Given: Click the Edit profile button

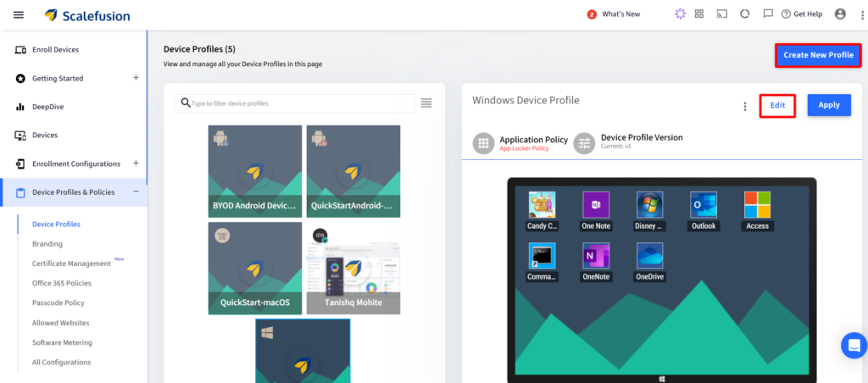Looking at the screenshot, I should click(778, 105).
